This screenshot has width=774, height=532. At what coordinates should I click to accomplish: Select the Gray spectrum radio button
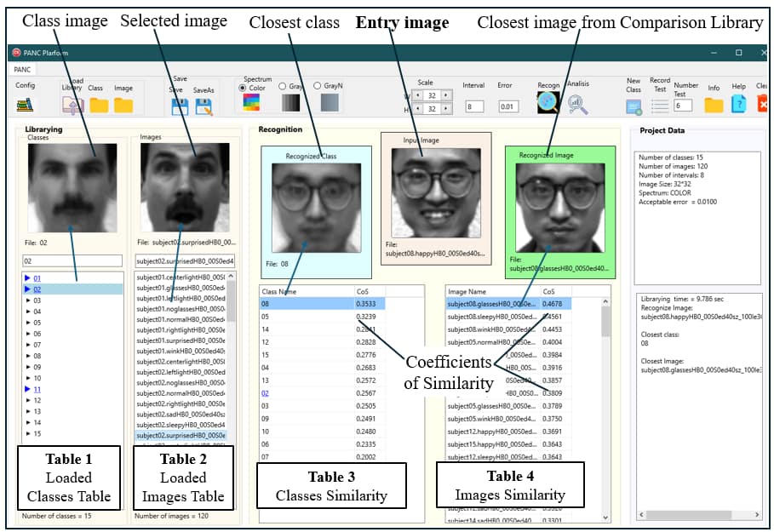(283, 86)
